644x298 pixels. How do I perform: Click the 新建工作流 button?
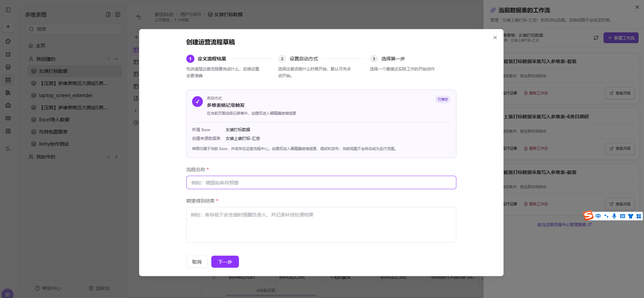pos(621,38)
